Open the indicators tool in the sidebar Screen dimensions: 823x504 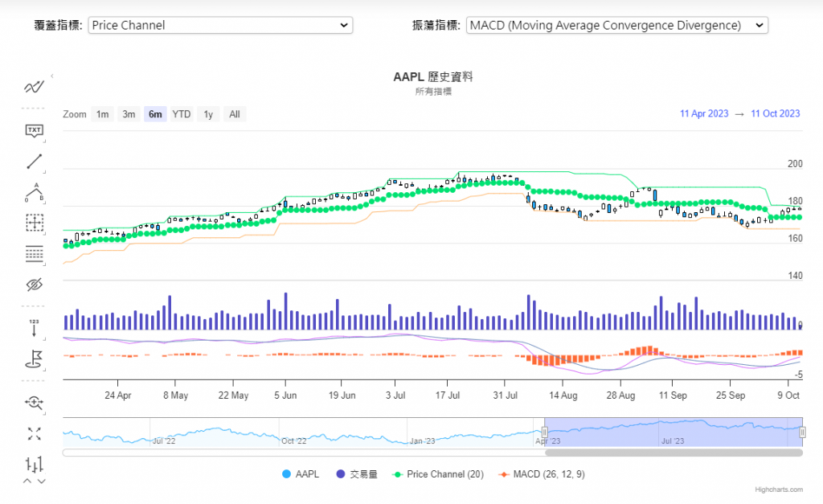tap(34, 87)
